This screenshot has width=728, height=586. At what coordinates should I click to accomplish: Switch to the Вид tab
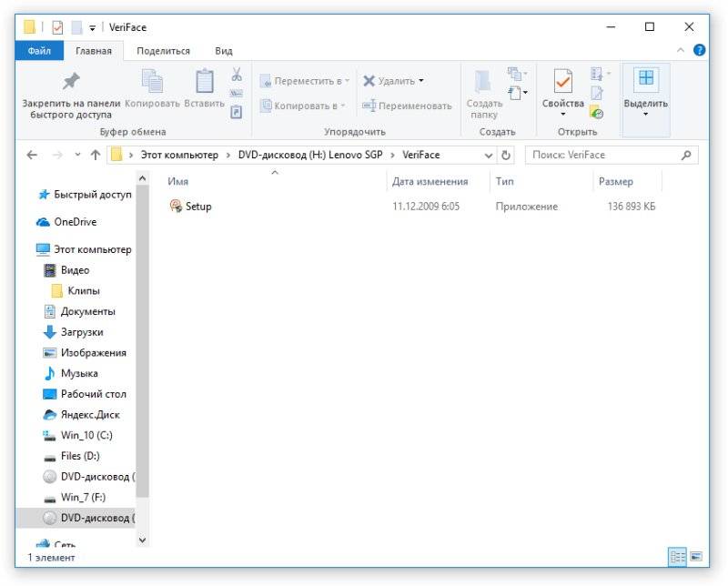(223, 51)
